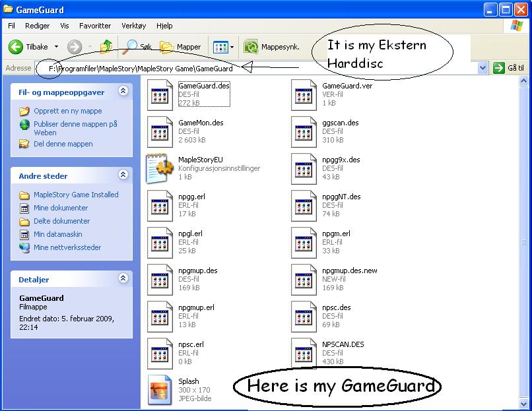Click the grey forward arrow icon

point(75,47)
